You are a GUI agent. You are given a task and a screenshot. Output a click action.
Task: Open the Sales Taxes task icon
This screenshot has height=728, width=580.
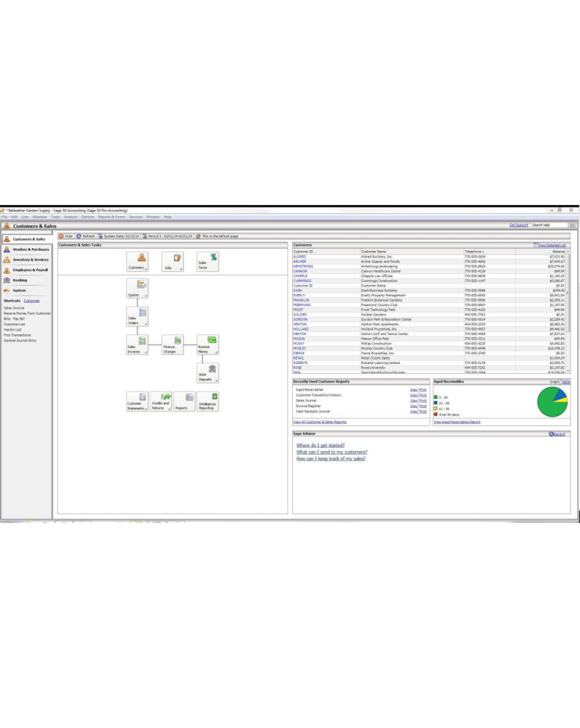[x=207, y=261]
